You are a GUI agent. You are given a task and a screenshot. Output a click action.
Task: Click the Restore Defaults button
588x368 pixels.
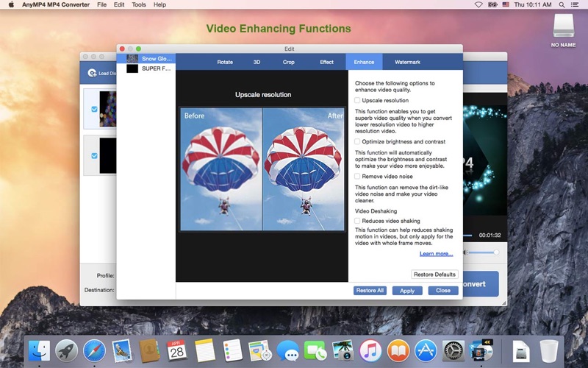[434, 275]
